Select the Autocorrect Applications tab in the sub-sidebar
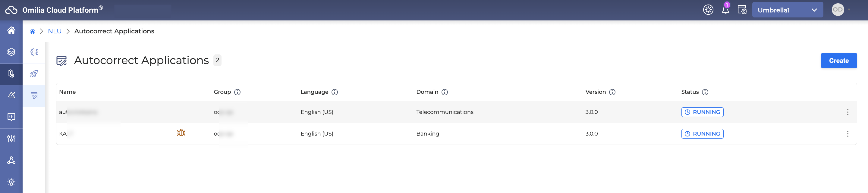The height and width of the screenshot is (193, 868). 34,96
